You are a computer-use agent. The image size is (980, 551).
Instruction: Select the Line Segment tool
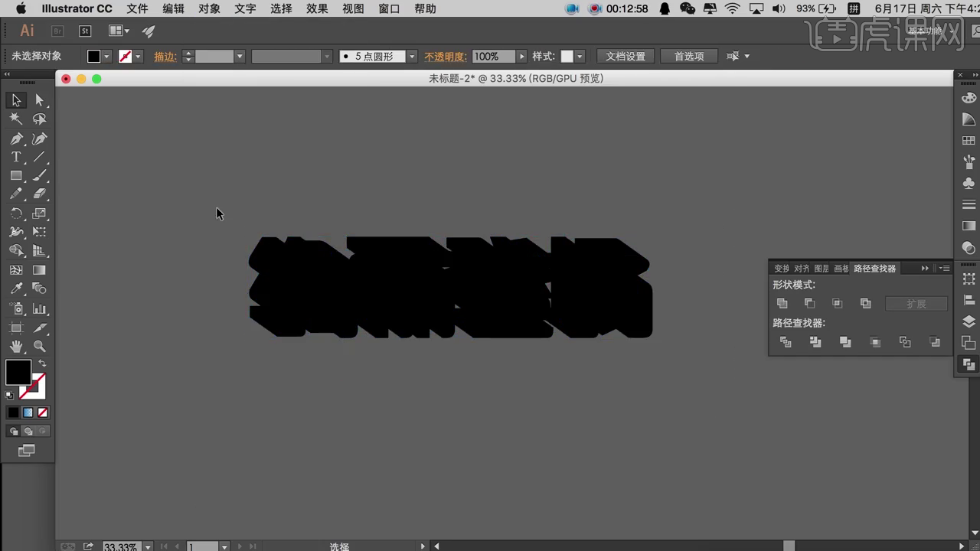(x=39, y=157)
